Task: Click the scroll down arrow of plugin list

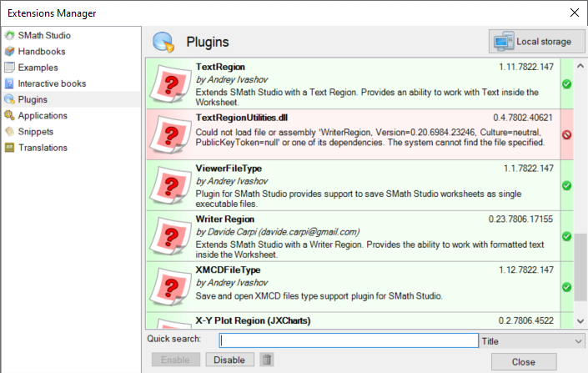Action: [580, 320]
